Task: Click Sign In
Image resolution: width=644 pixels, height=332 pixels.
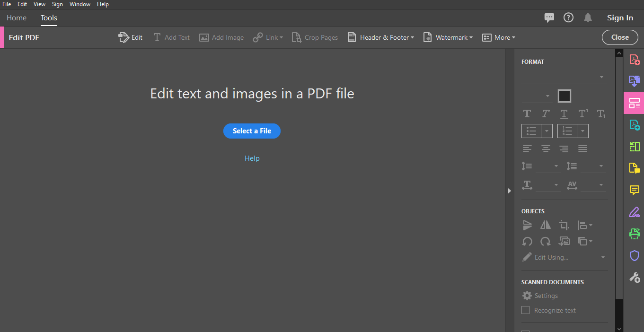Action: (620, 18)
